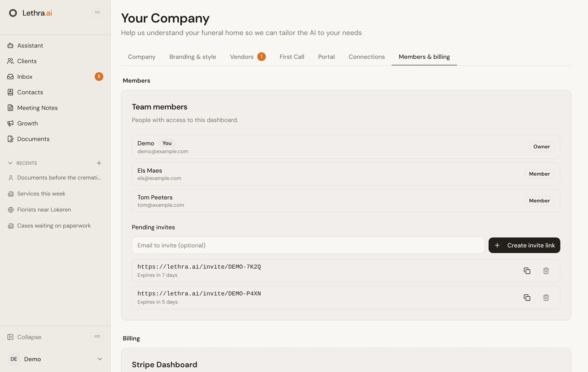Copy the DEMO-7K2Q invite link
Image resolution: width=588 pixels, height=372 pixels.
[527, 271]
